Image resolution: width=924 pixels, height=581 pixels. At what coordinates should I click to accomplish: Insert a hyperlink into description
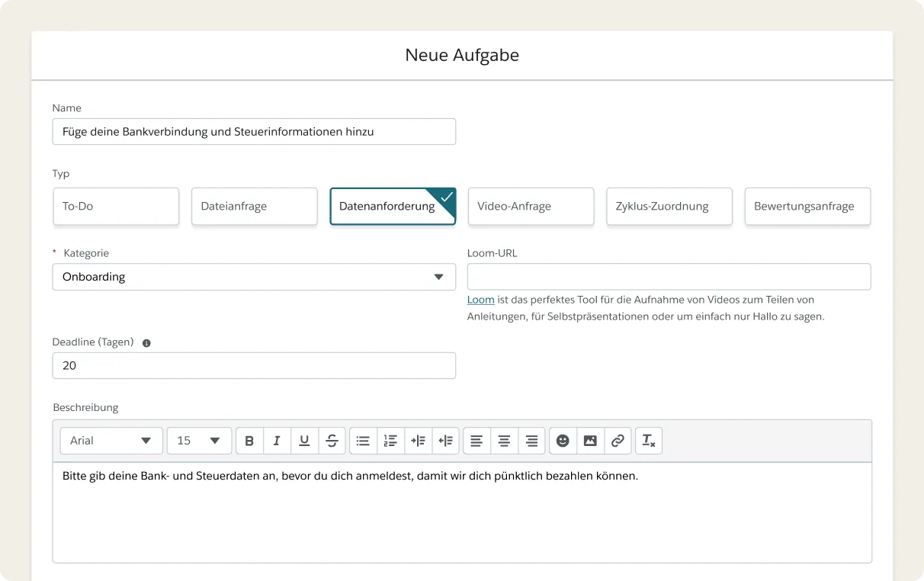[x=618, y=441]
